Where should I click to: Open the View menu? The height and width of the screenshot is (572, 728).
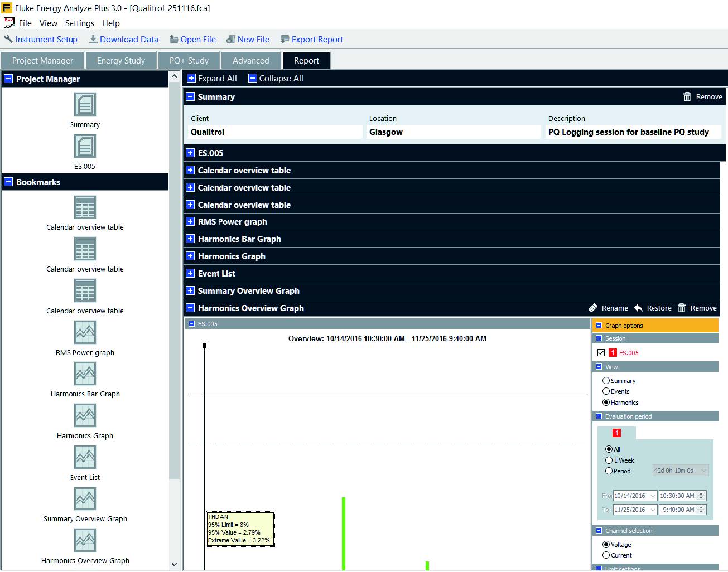(49, 23)
